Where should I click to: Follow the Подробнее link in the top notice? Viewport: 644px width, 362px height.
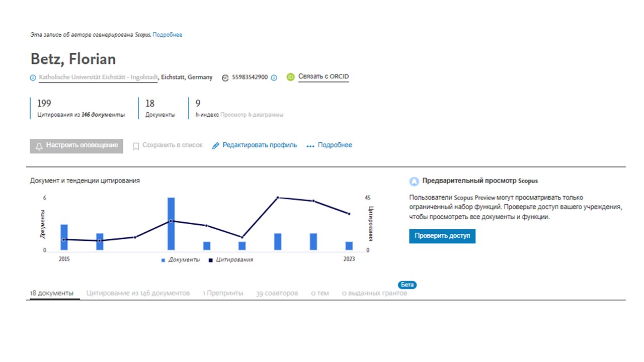[x=168, y=35]
